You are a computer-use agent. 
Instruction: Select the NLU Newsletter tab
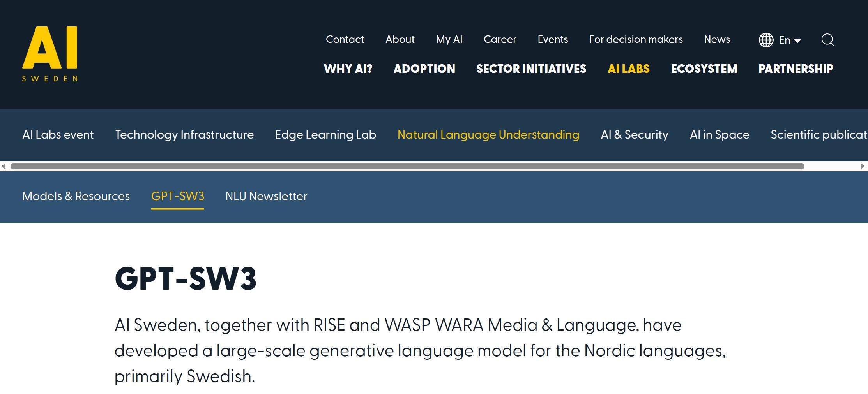[266, 196]
